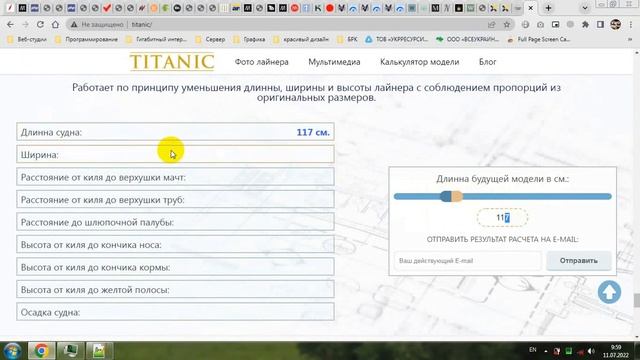Open the Фото лайнера menu item
Viewport: 640px width, 360px height.
262,62
